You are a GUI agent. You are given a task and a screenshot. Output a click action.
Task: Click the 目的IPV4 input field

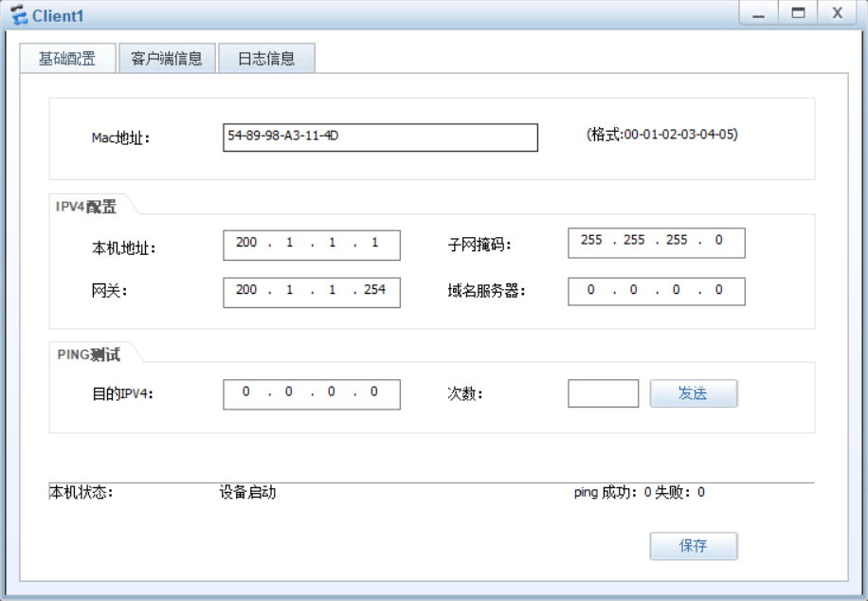tap(312, 394)
